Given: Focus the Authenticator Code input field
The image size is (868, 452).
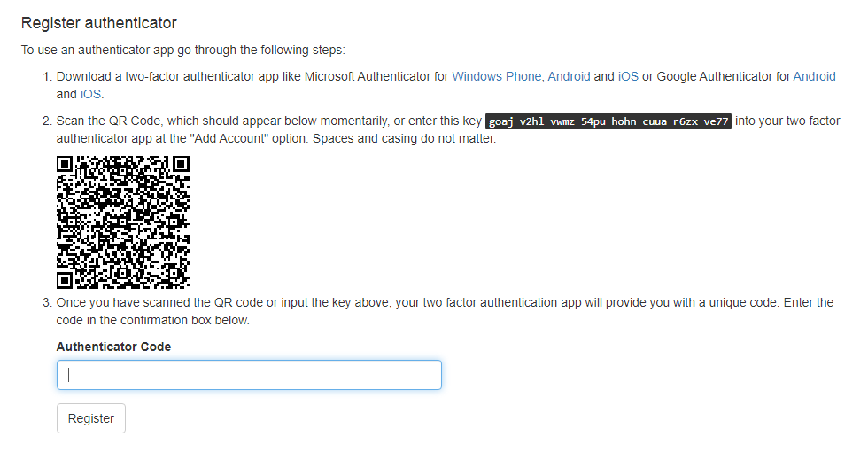Looking at the screenshot, I should (249, 375).
